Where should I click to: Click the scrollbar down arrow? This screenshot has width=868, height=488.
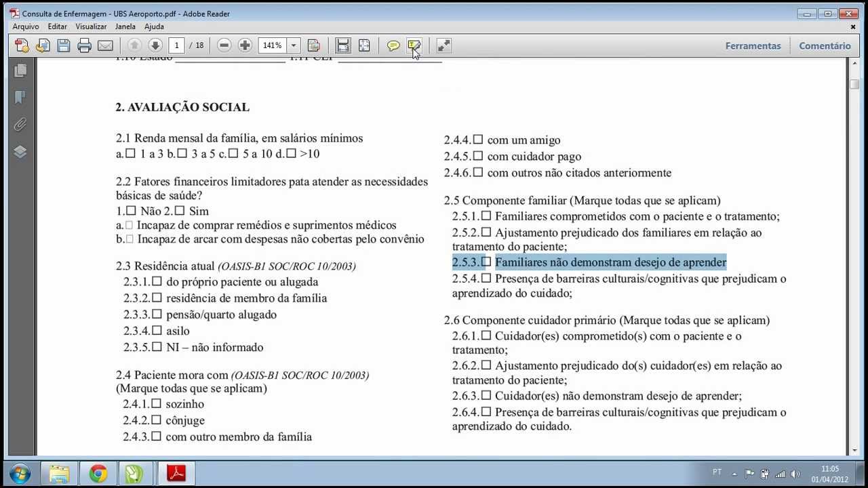tap(854, 450)
